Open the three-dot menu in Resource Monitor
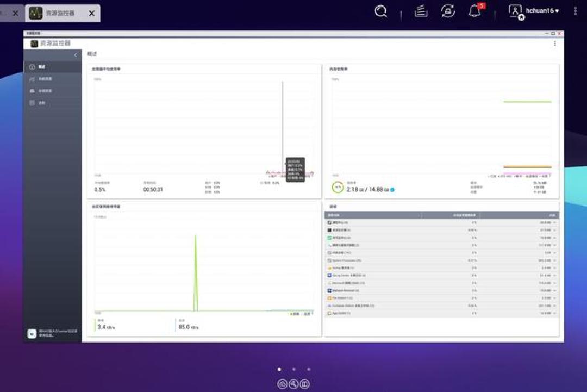 click(554, 43)
